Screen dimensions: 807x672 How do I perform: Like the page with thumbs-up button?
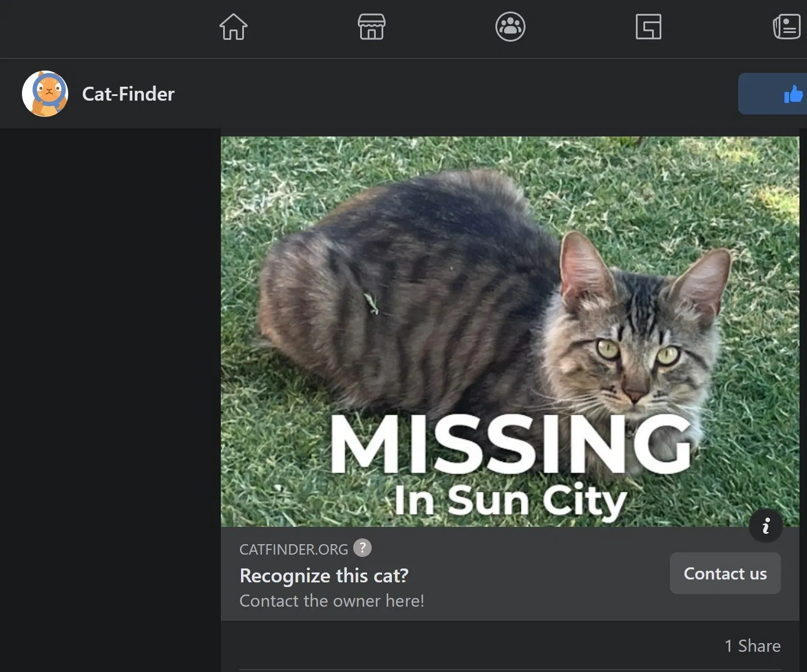point(772,94)
